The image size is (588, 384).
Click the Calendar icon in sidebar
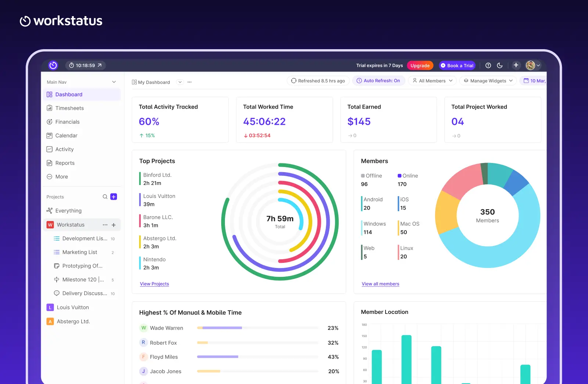point(49,135)
